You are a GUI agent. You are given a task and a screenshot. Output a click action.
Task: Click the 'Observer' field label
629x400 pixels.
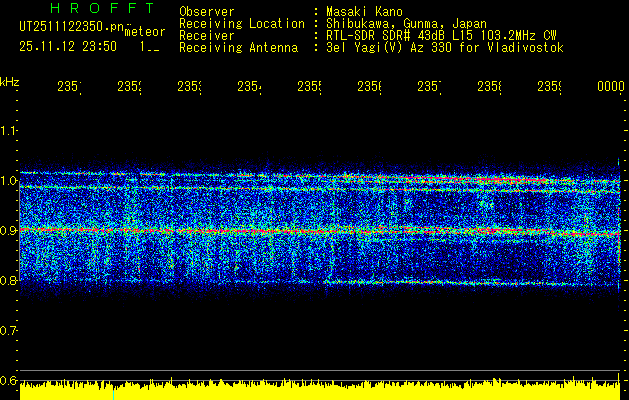[x=207, y=12]
